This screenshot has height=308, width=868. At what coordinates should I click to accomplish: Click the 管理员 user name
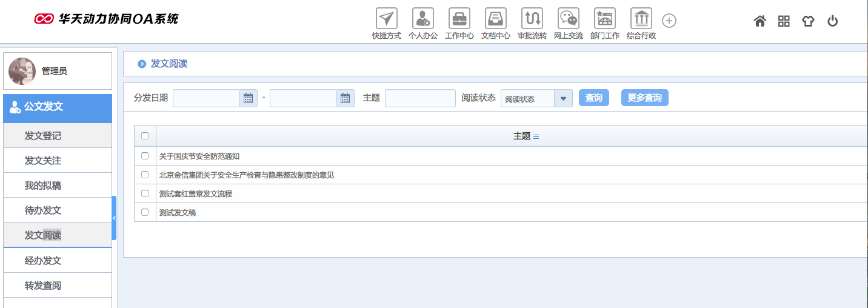55,72
